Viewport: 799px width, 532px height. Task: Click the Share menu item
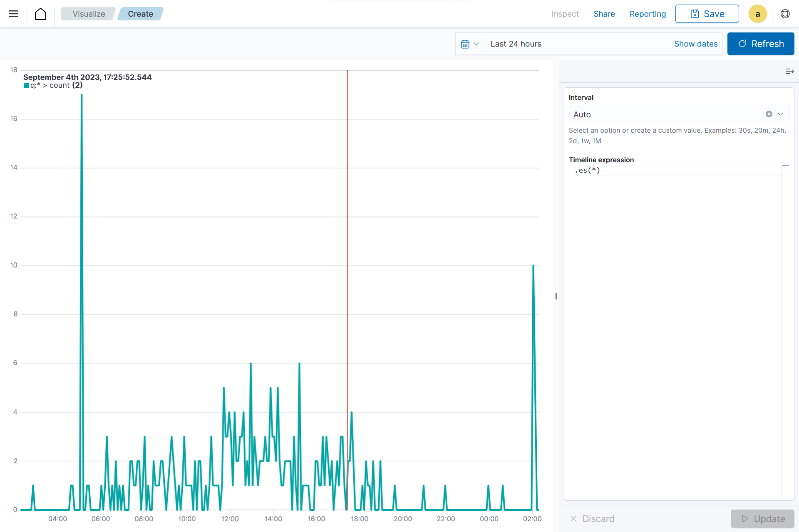click(604, 13)
